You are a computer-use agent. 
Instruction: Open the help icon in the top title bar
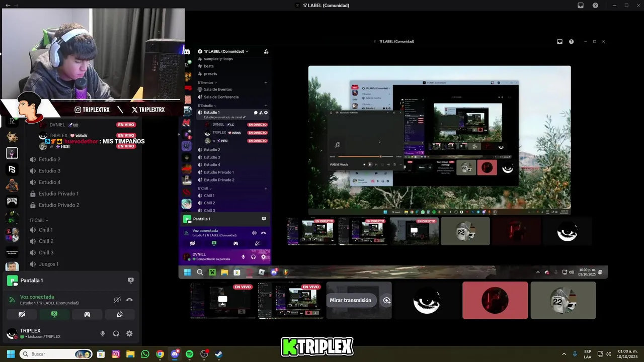[x=595, y=6]
